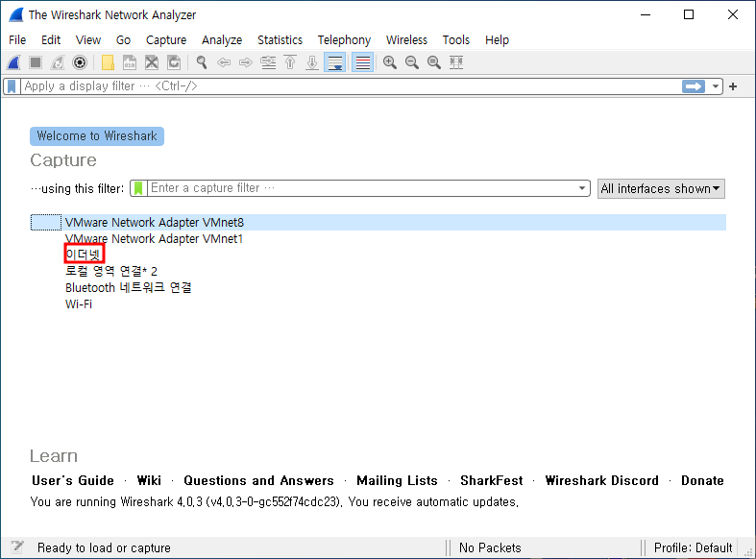
Task: Stop capturing packets toolbar icon
Action: pyautogui.click(x=36, y=62)
